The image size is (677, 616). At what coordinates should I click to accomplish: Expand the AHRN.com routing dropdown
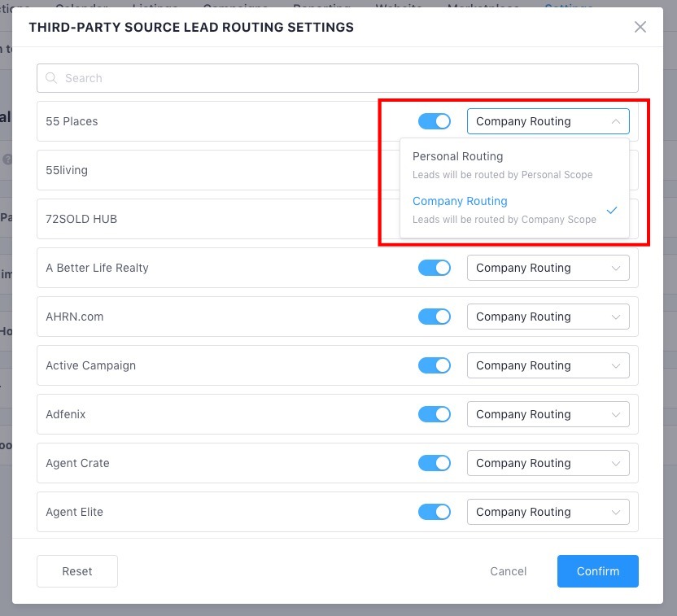tap(547, 317)
